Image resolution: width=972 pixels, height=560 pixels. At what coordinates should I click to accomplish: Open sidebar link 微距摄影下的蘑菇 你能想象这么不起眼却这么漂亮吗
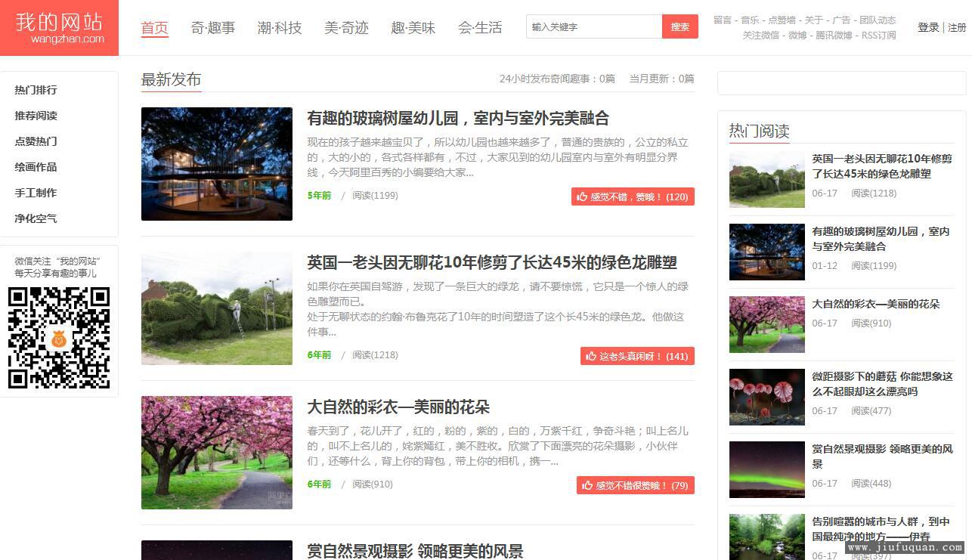tap(883, 384)
